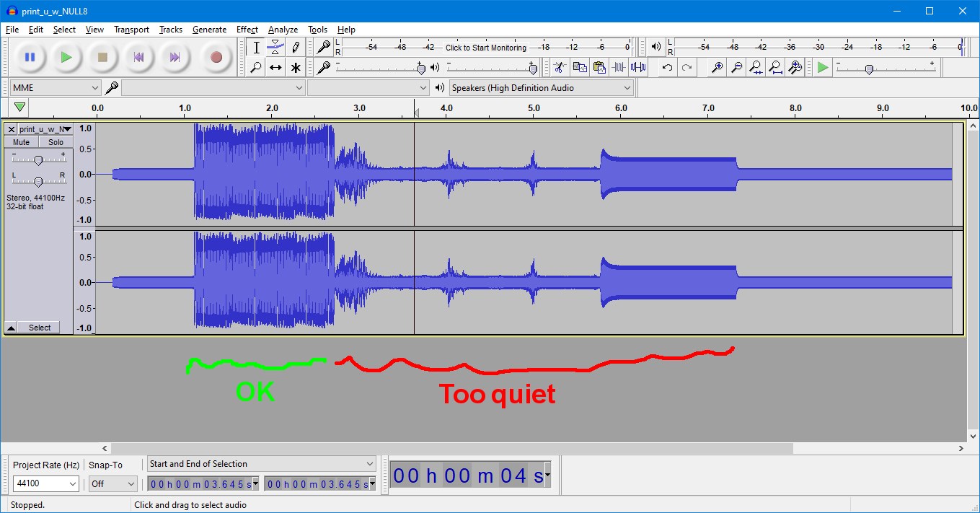This screenshot has width=980, height=513.
Task: Click the Zoom Out icon
Action: 736,67
